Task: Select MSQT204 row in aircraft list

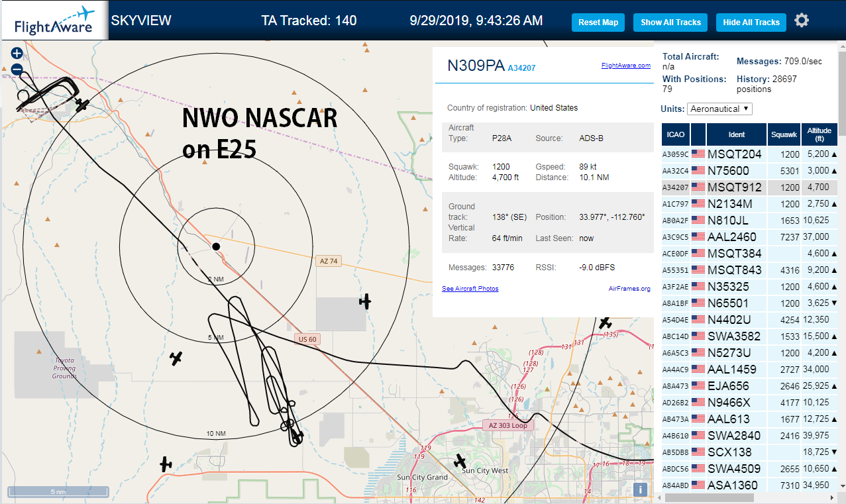Action: coord(750,154)
